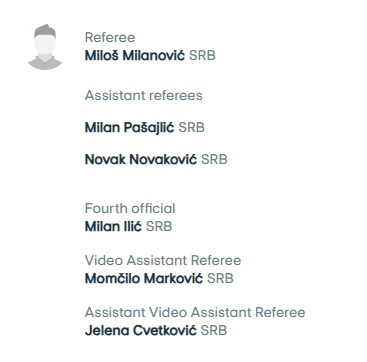The width and height of the screenshot is (367, 362).
Task: Select the first name Novak
Action: [105, 160]
